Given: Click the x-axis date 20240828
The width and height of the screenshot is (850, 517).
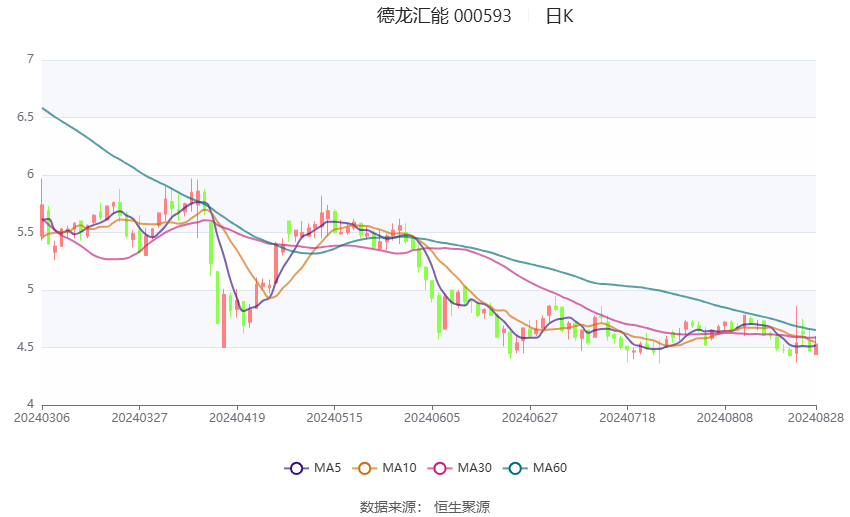Looking at the screenshot, I should point(816,418).
